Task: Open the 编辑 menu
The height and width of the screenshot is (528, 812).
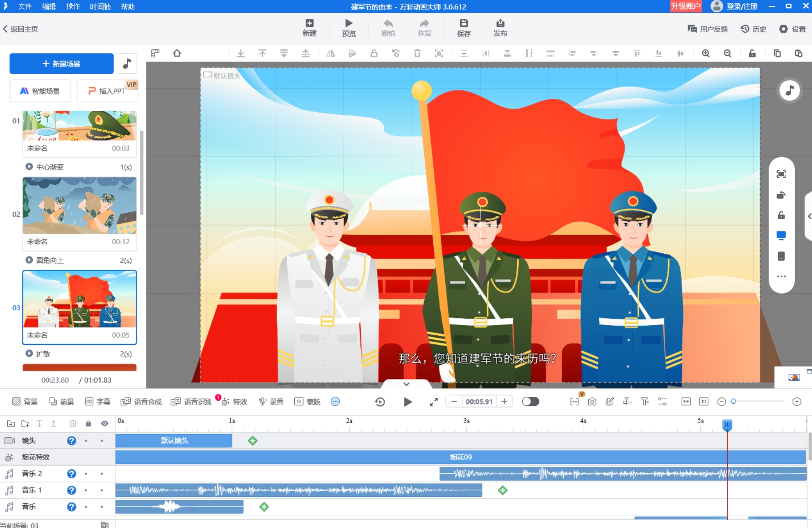Action: pos(49,6)
